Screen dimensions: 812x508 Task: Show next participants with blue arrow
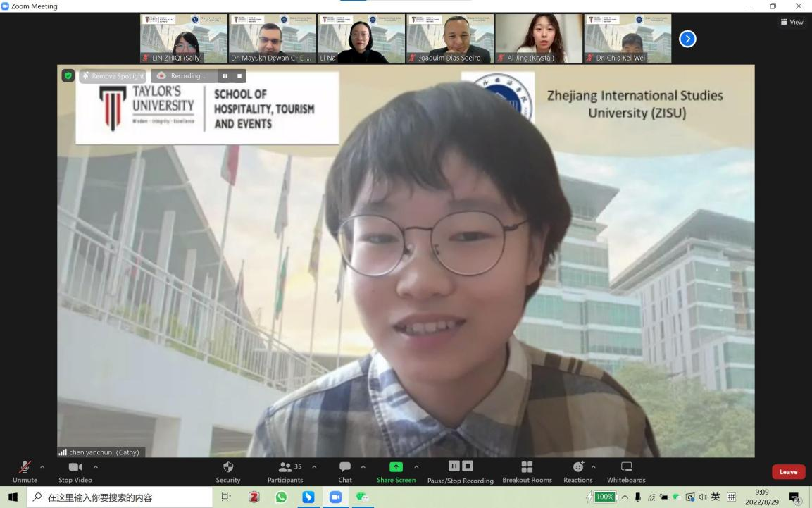(687, 39)
